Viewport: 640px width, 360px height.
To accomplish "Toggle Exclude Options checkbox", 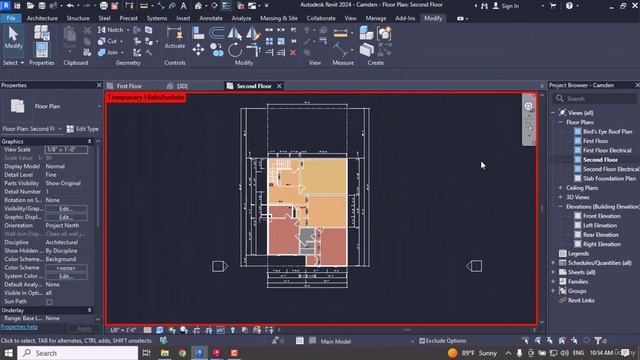I will (422, 340).
